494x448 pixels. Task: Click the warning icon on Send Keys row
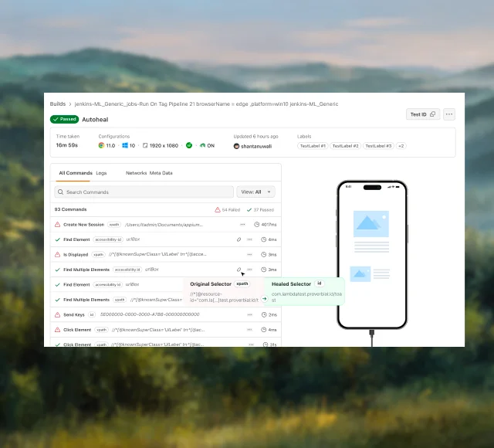(57, 314)
